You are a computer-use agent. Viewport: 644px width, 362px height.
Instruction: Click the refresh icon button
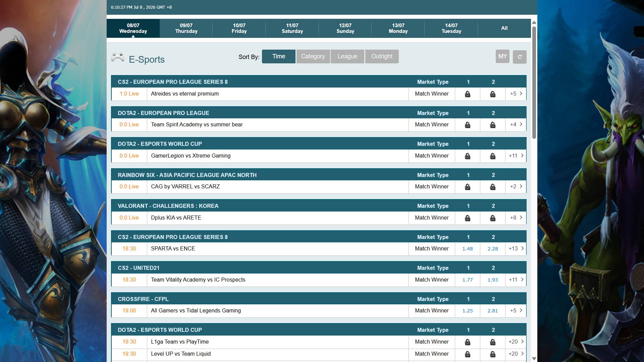[x=520, y=57]
